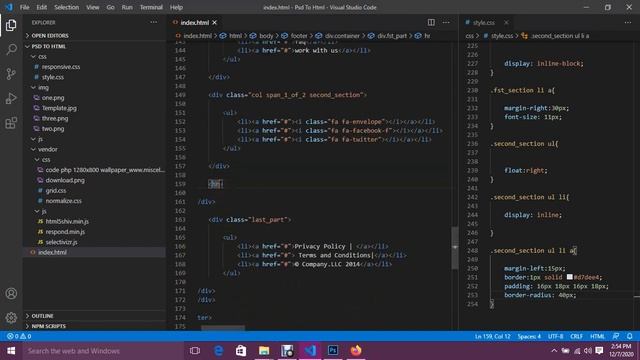Open the Edit menu
This screenshot has width=640, height=360.
pos(42,7)
